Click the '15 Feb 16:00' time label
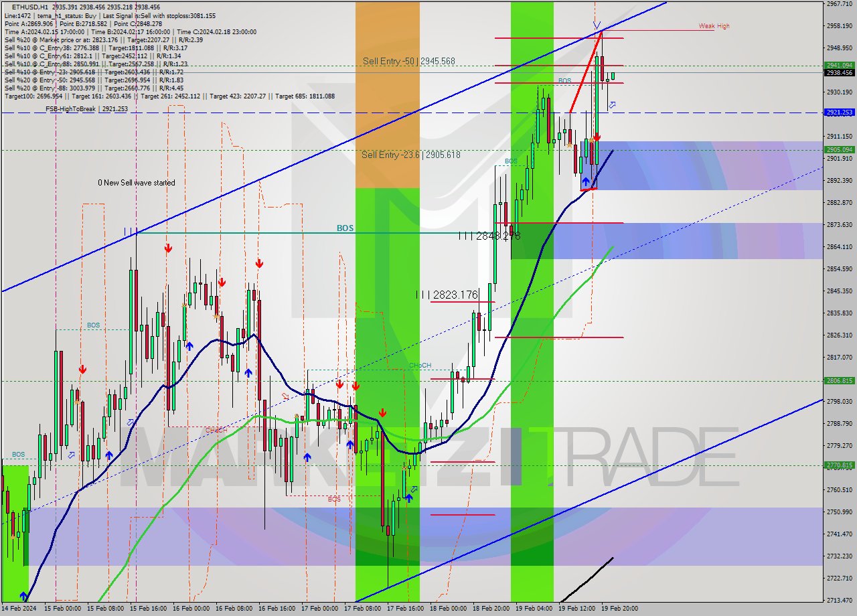This screenshot has height=616, width=857. [148, 609]
